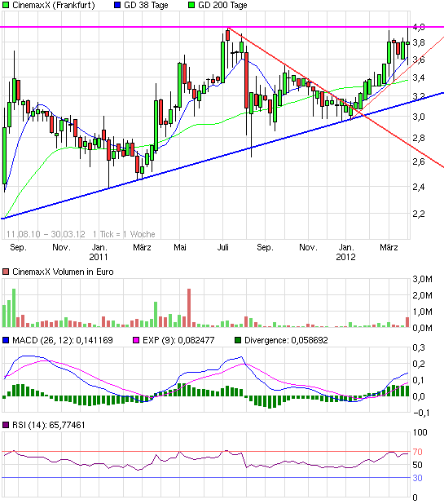The width and height of the screenshot is (444, 504).
Task: Click the 'Divergence: 0,058692' text
Action: click(286, 340)
